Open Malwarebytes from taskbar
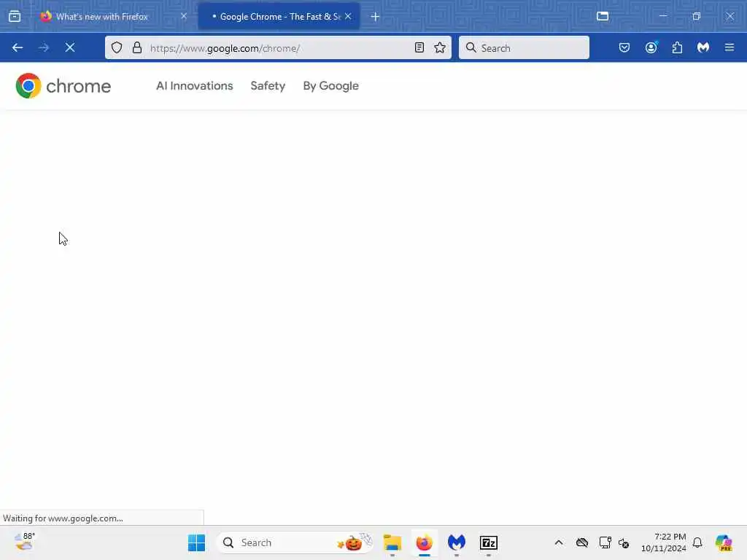The height and width of the screenshot is (560, 747). coord(457,542)
